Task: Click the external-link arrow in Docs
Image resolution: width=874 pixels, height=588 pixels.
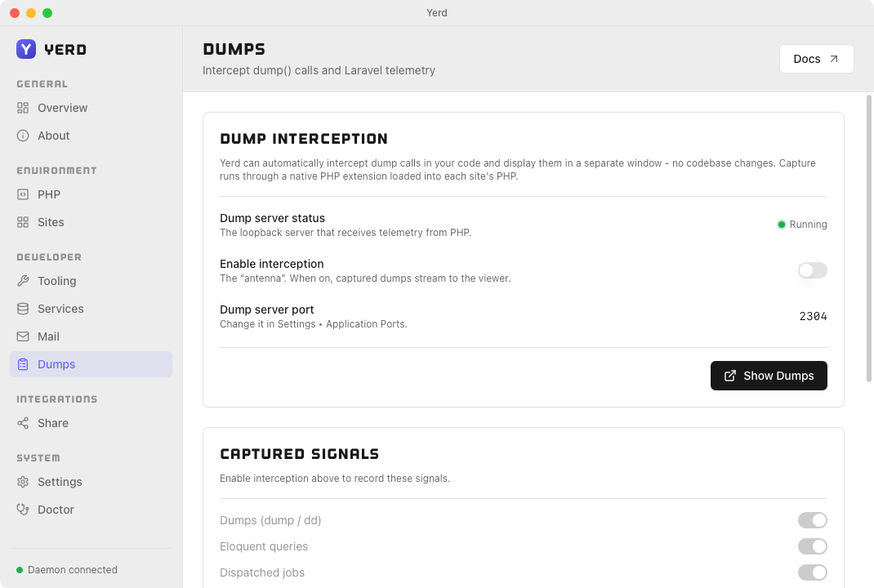Action: [x=834, y=59]
